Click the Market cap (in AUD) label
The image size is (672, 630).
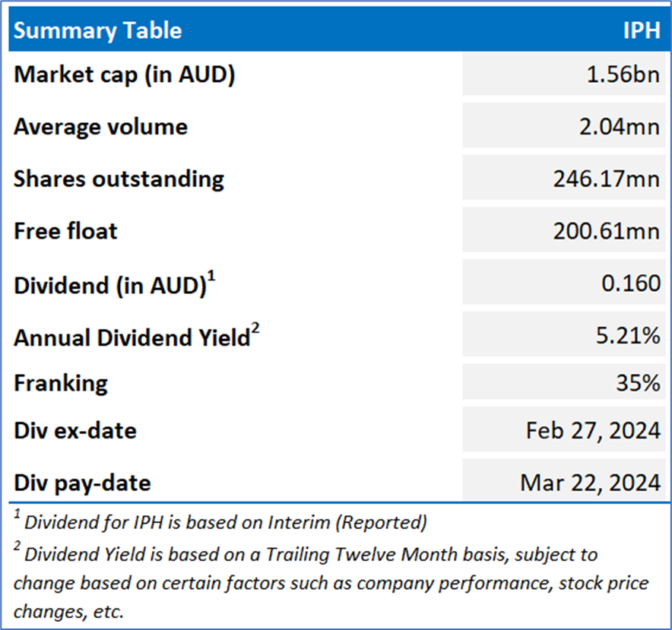(125, 74)
